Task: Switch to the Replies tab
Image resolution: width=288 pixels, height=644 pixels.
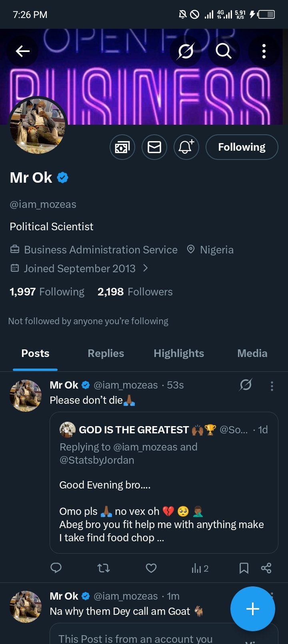Action: tap(106, 353)
